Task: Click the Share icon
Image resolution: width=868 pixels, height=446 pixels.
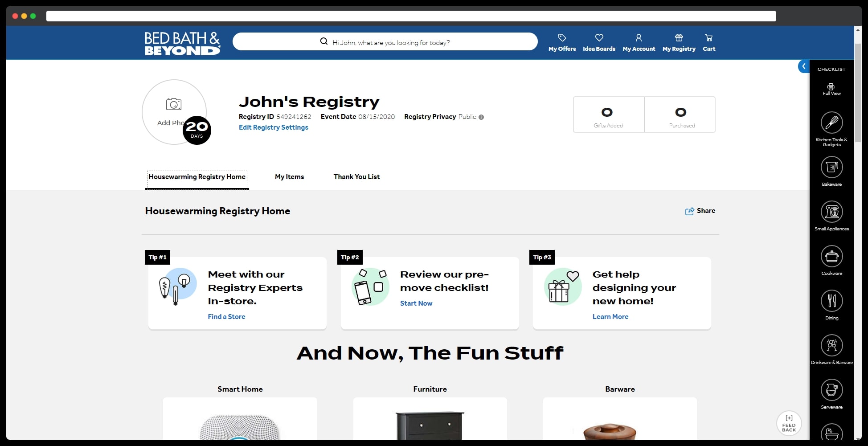Action: (x=689, y=211)
